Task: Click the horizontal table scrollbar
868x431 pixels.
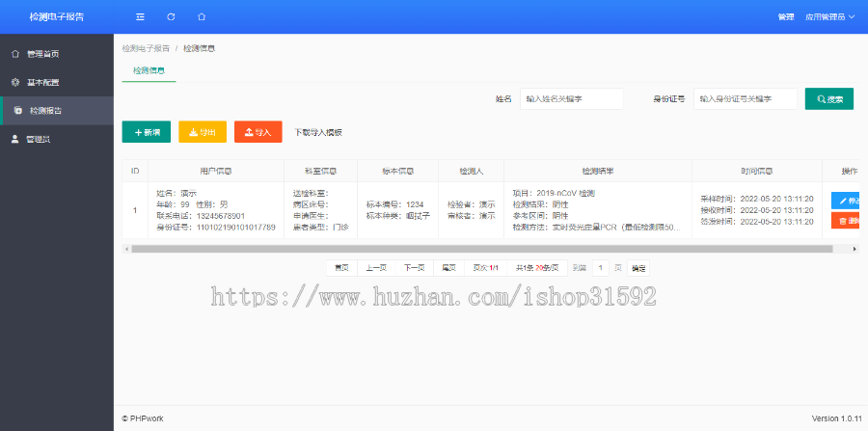Action: point(481,249)
